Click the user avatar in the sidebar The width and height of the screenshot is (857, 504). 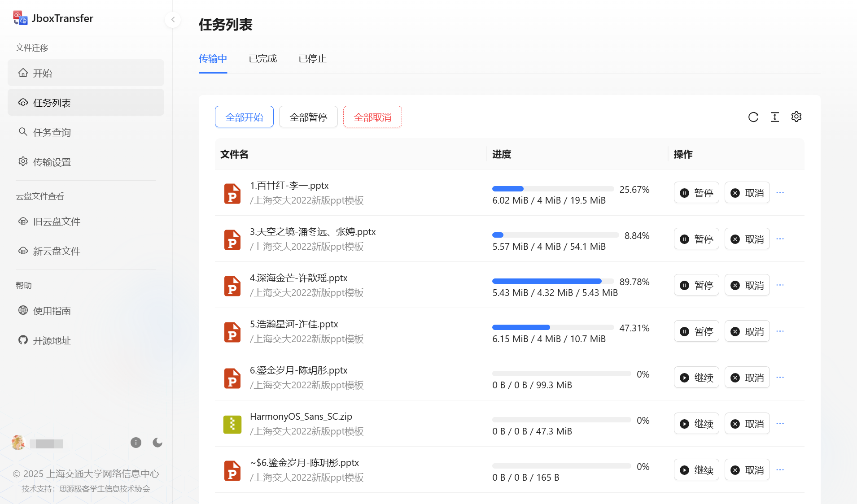tap(18, 443)
